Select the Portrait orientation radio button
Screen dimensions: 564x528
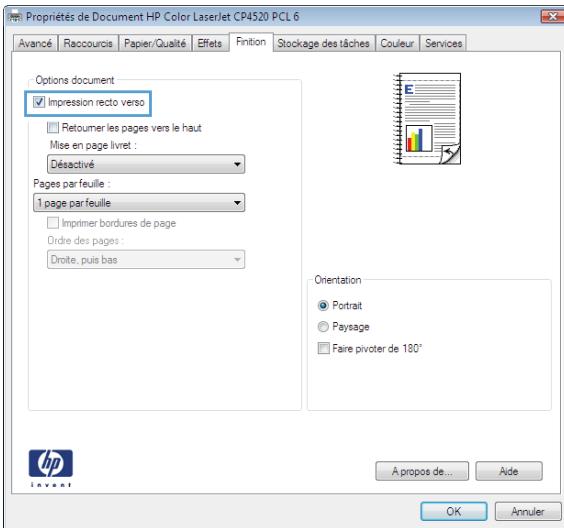323,306
